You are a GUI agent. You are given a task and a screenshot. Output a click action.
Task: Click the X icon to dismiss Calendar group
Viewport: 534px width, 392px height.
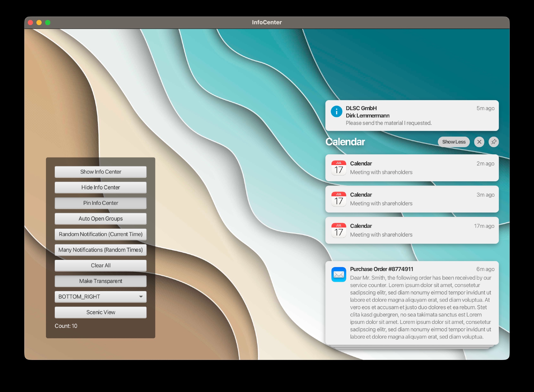pyautogui.click(x=479, y=142)
